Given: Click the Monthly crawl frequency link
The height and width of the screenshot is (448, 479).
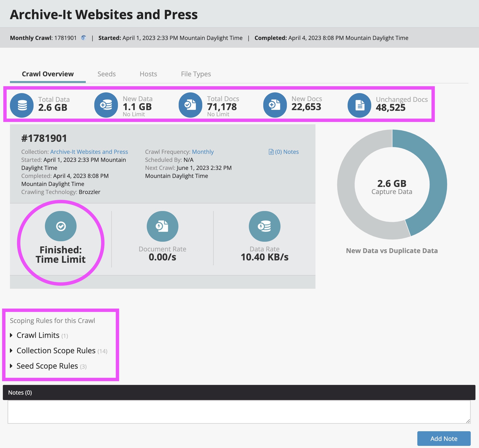Looking at the screenshot, I should pyautogui.click(x=203, y=152).
